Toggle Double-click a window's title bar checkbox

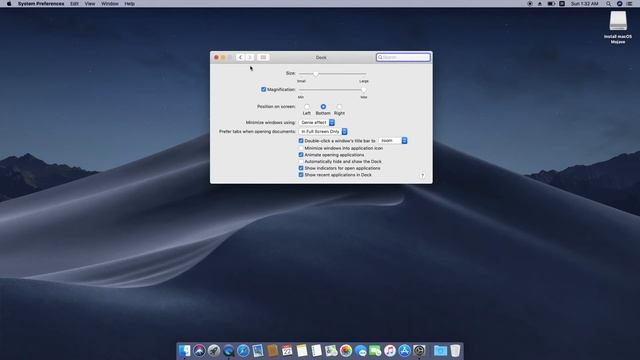(301, 141)
